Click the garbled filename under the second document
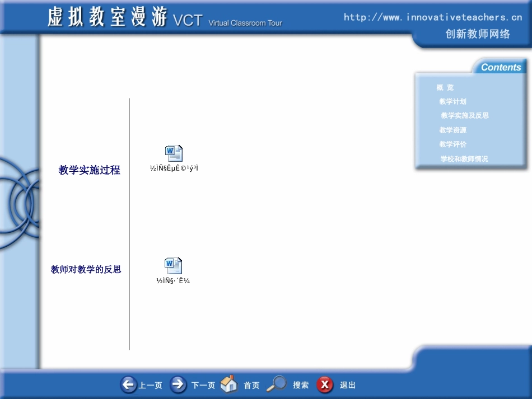Viewport: 532px width, 399px height. click(173, 281)
